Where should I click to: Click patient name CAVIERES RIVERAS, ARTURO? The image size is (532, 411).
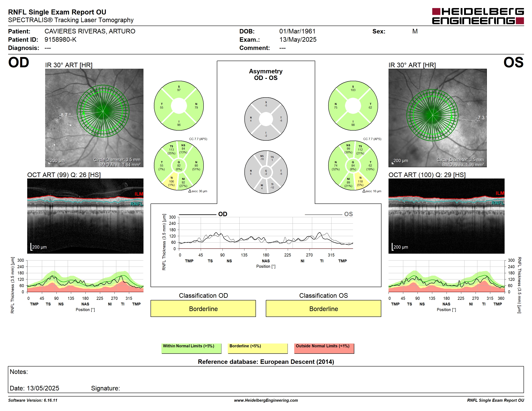pyautogui.click(x=90, y=31)
